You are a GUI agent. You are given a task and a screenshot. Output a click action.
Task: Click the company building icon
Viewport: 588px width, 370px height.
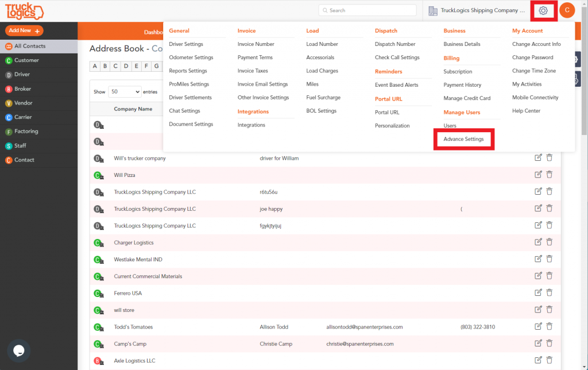[x=433, y=11]
